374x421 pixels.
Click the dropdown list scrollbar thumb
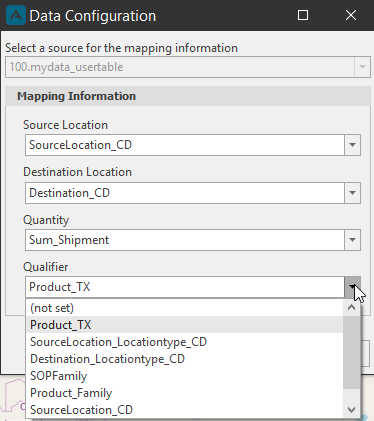(x=351, y=352)
